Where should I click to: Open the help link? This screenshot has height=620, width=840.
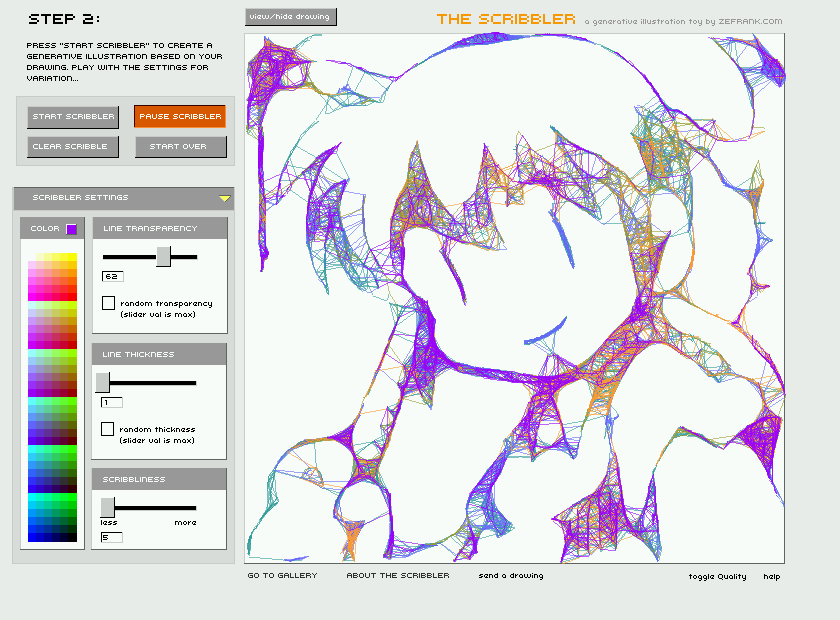click(x=771, y=577)
